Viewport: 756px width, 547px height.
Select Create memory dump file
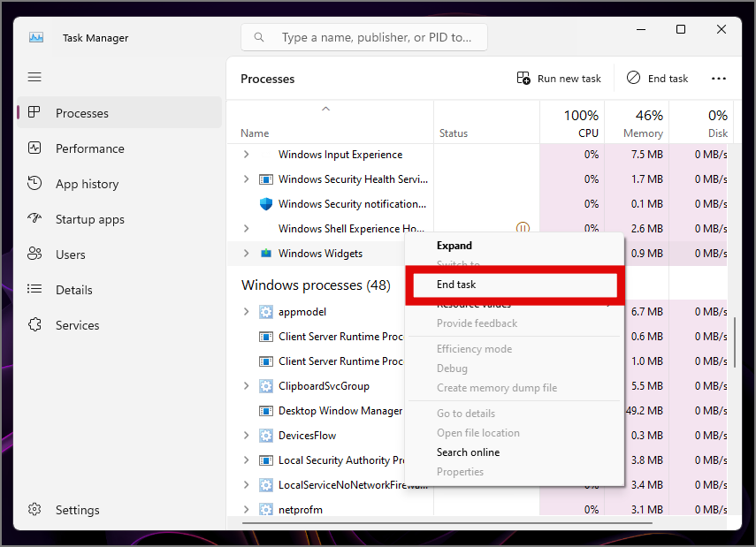coord(515,388)
